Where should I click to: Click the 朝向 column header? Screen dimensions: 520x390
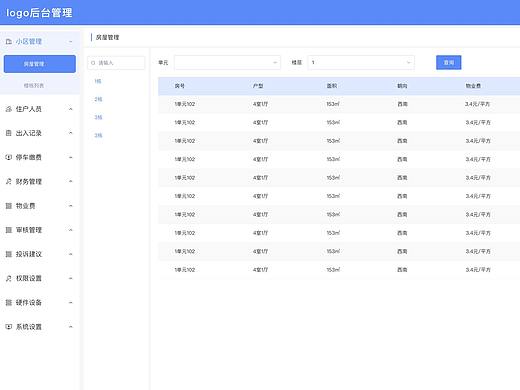(402, 86)
